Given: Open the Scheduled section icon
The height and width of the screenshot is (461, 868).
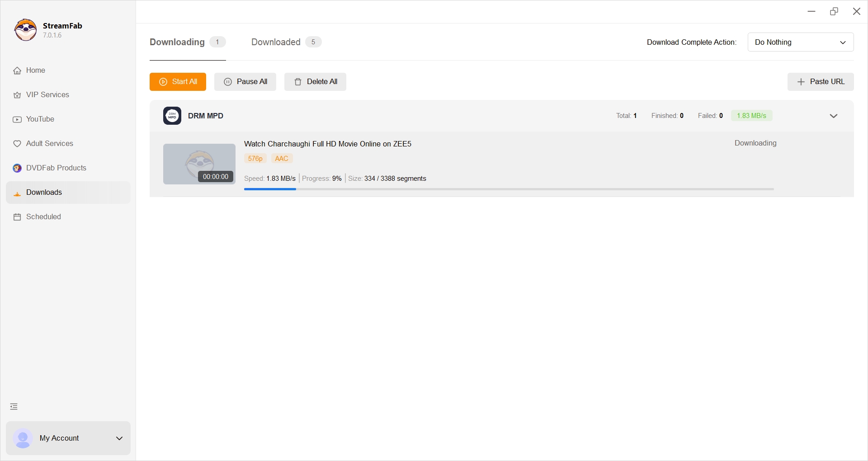Looking at the screenshot, I should pos(17,217).
